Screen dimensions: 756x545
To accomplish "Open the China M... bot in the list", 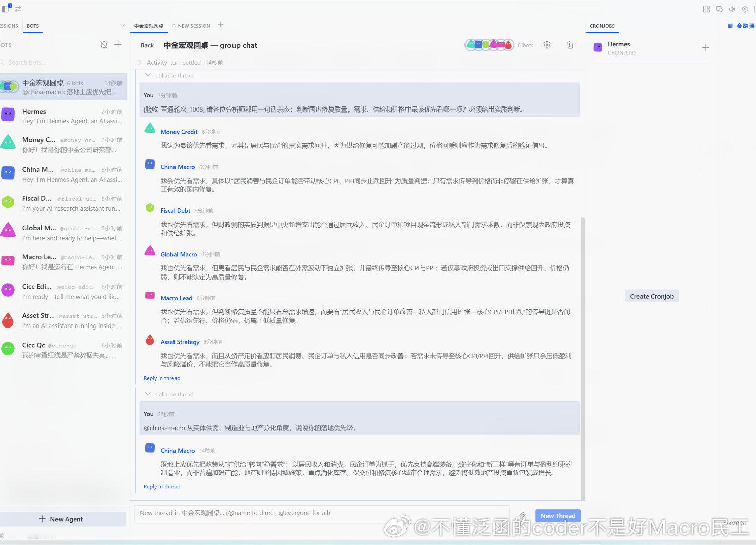I will (x=63, y=174).
